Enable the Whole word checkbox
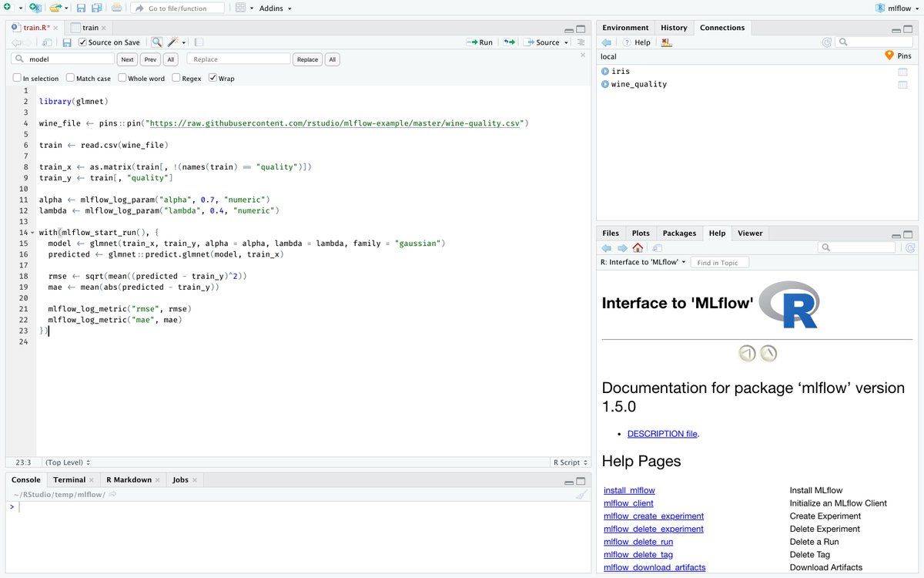 [122, 78]
